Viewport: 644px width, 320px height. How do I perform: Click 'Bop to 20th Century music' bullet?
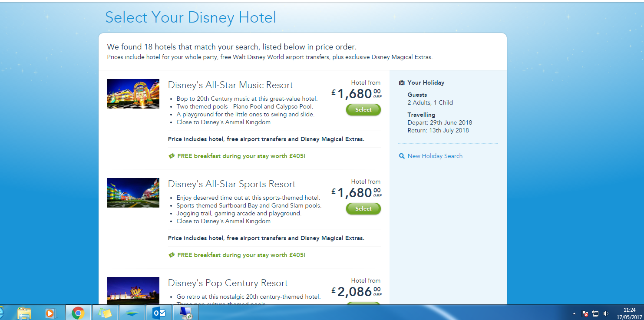[x=247, y=99]
